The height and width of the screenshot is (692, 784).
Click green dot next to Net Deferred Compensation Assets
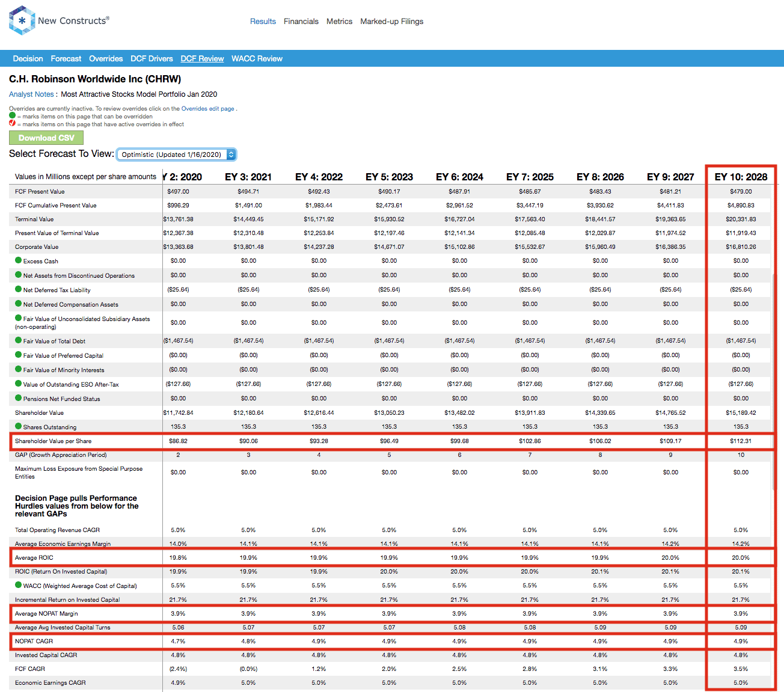tap(19, 304)
